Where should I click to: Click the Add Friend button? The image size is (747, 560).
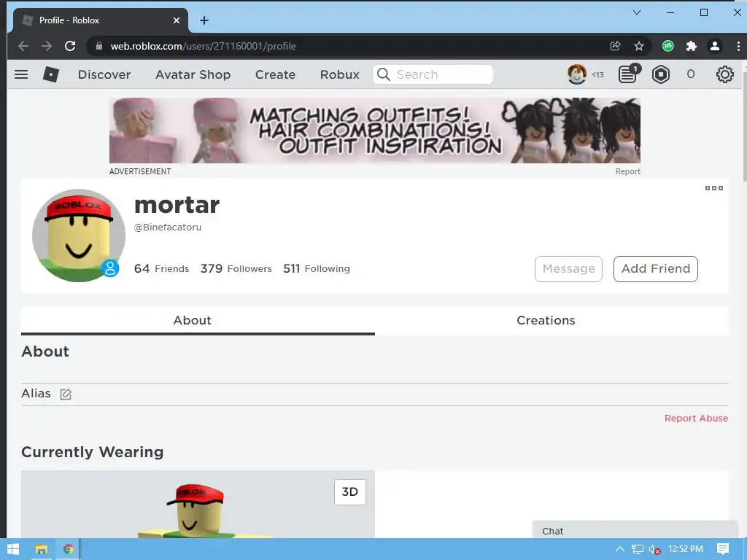tap(656, 269)
